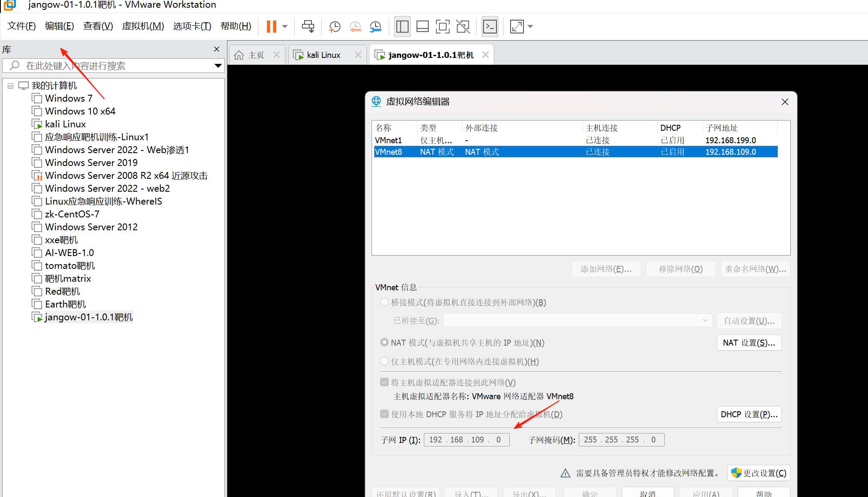The image size is (868, 497).
Task: Click the send Ctrl+Alt+Del toolbar icon
Action: [x=308, y=27]
